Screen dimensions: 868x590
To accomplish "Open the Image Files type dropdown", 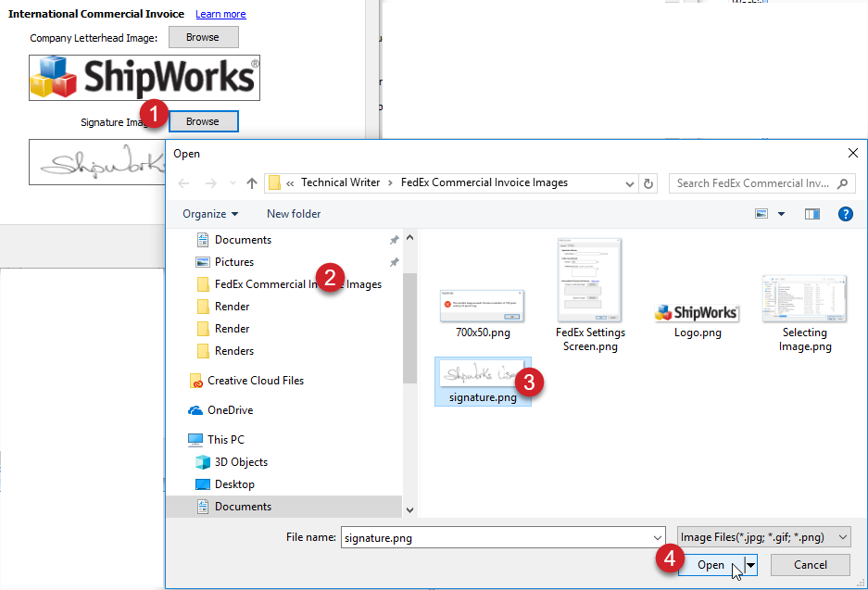I will 763,537.
